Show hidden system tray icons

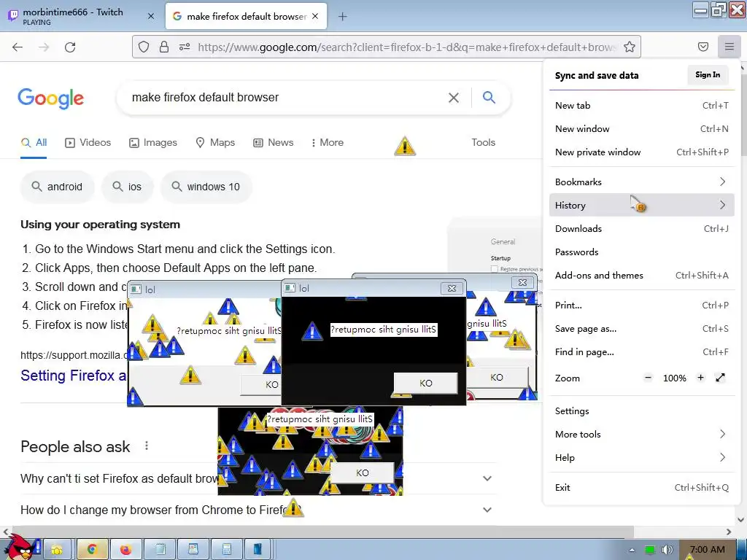click(x=632, y=550)
